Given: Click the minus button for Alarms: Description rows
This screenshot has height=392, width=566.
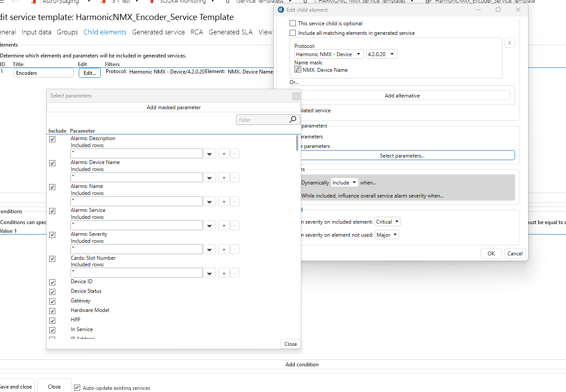Looking at the screenshot, I should pos(235,154).
